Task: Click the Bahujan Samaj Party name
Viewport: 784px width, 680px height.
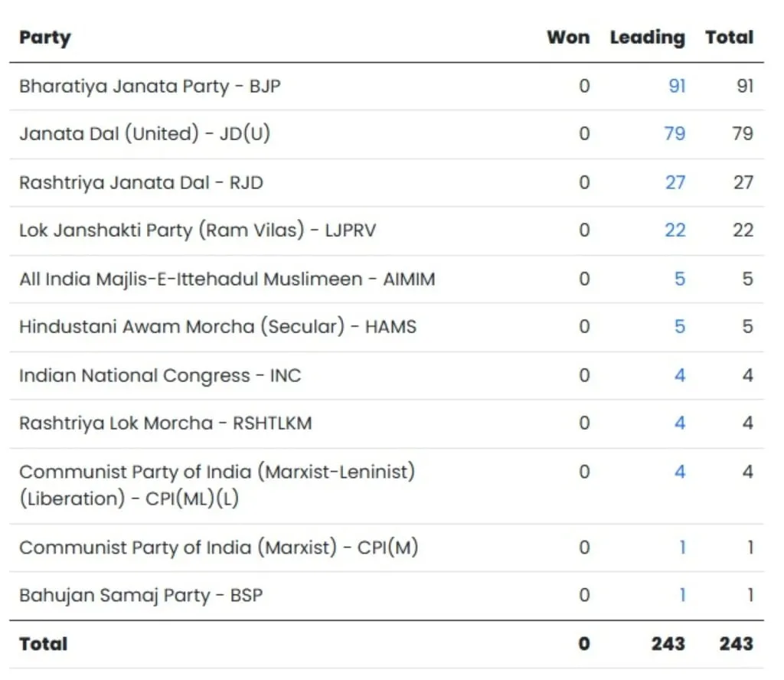Action: [141, 595]
